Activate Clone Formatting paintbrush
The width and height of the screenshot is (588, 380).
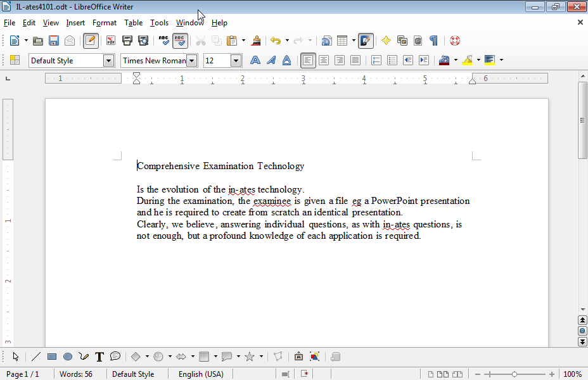click(x=256, y=41)
